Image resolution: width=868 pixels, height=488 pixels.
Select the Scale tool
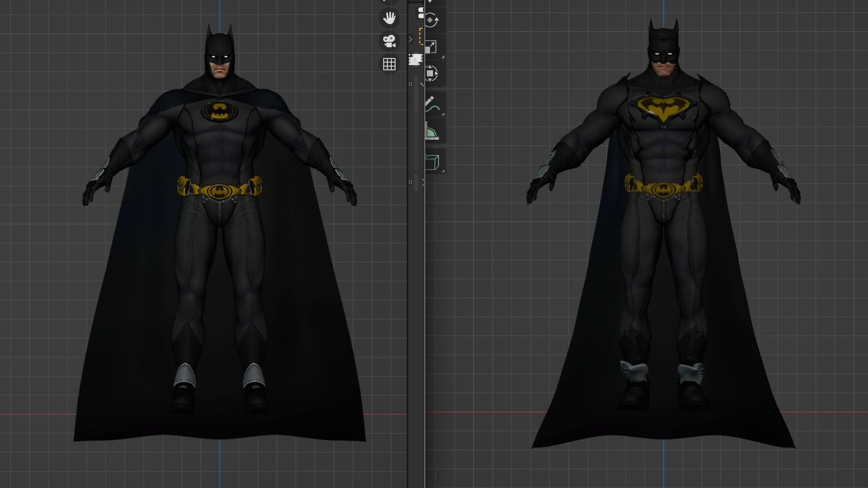coord(431,47)
